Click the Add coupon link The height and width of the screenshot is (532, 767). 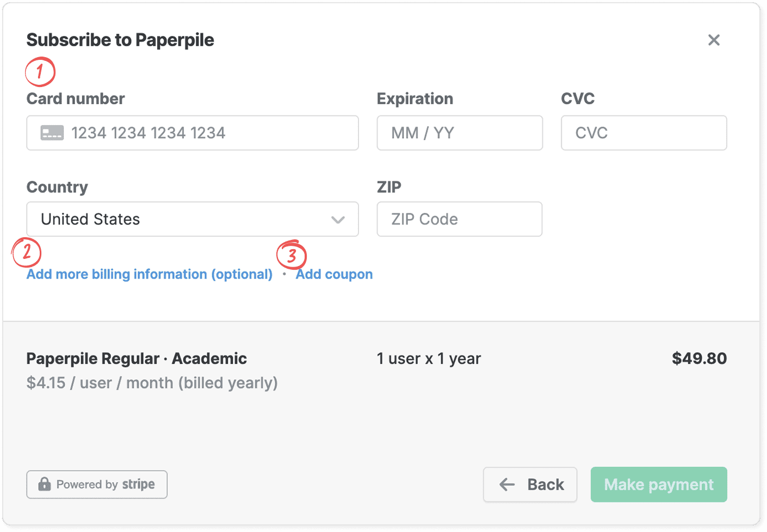click(x=334, y=274)
